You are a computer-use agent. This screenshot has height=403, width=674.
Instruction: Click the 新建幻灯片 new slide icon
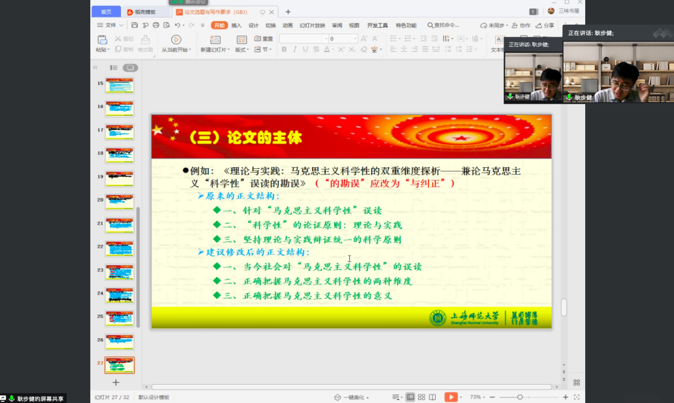[x=214, y=41]
